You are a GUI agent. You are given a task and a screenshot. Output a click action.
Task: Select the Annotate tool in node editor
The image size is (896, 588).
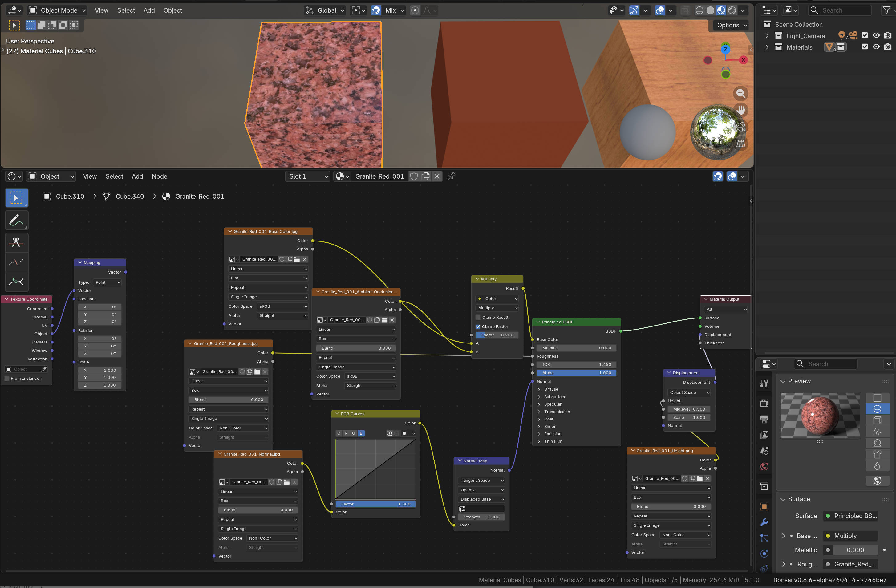16,220
